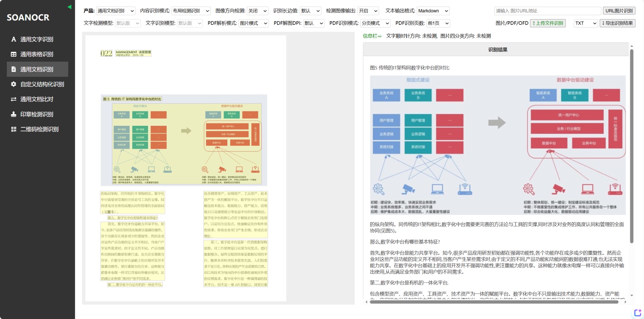
Task: Select 通用文档识别 in the sidebar menu
Action: coord(37,69)
